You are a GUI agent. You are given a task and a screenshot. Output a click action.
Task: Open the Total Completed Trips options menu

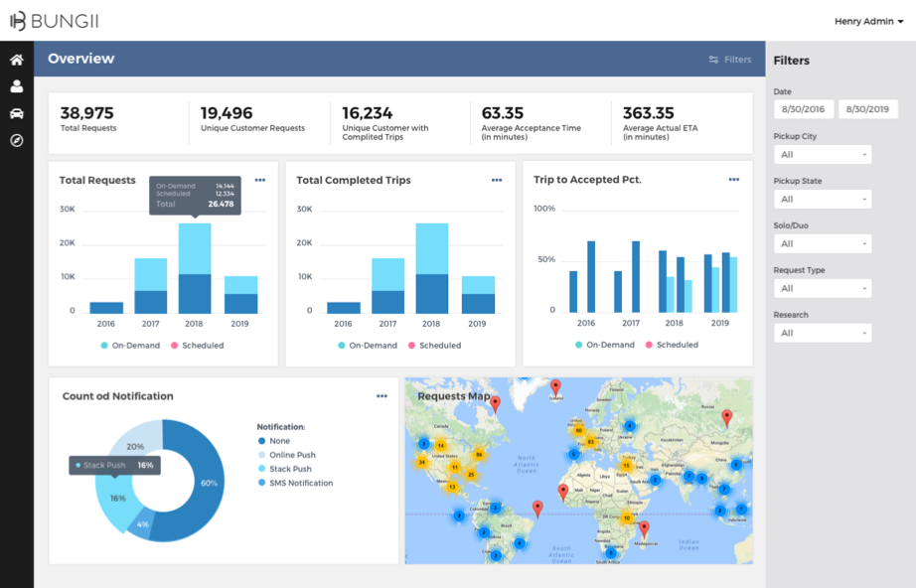pos(497,180)
